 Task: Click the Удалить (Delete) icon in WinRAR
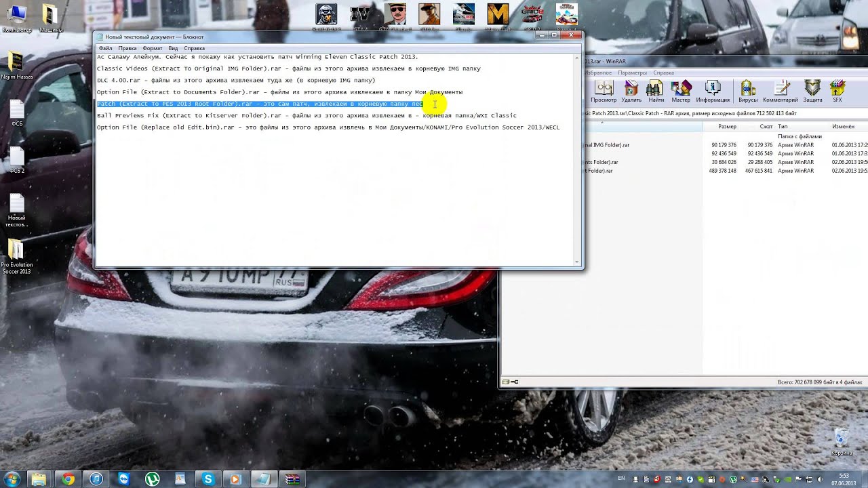(x=631, y=91)
